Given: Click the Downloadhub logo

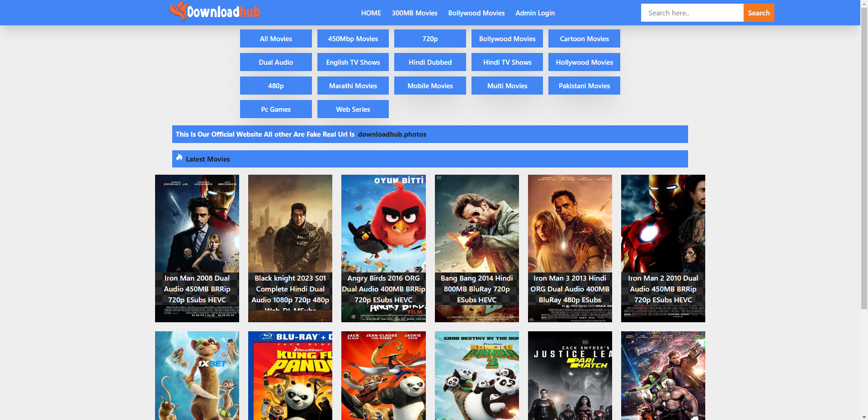Looking at the screenshot, I should point(215,12).
